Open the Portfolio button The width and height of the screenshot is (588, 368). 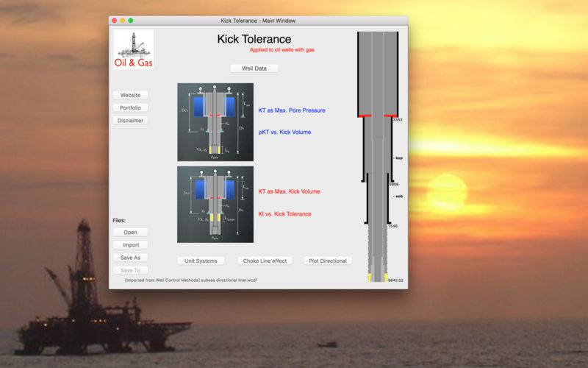click(x=130, y=107)
